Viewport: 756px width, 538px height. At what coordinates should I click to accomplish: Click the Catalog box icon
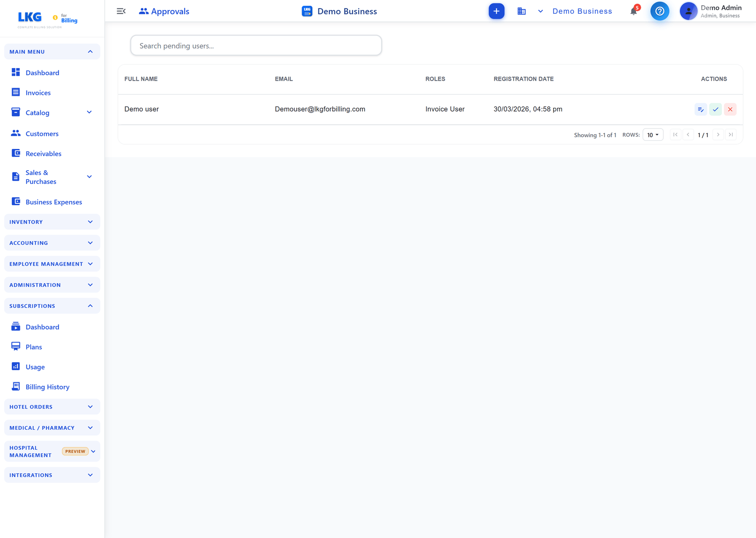tap(16, 112)
